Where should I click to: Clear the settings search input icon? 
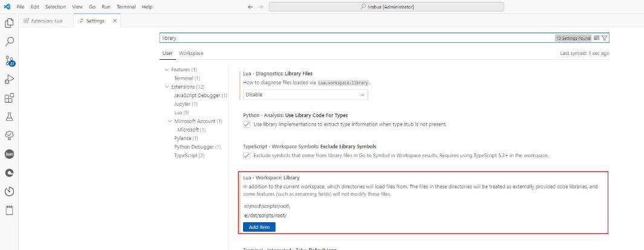[597, 38]
